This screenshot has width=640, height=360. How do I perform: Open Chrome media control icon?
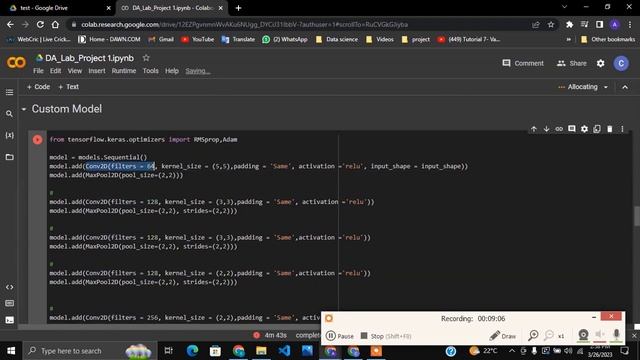584,24
